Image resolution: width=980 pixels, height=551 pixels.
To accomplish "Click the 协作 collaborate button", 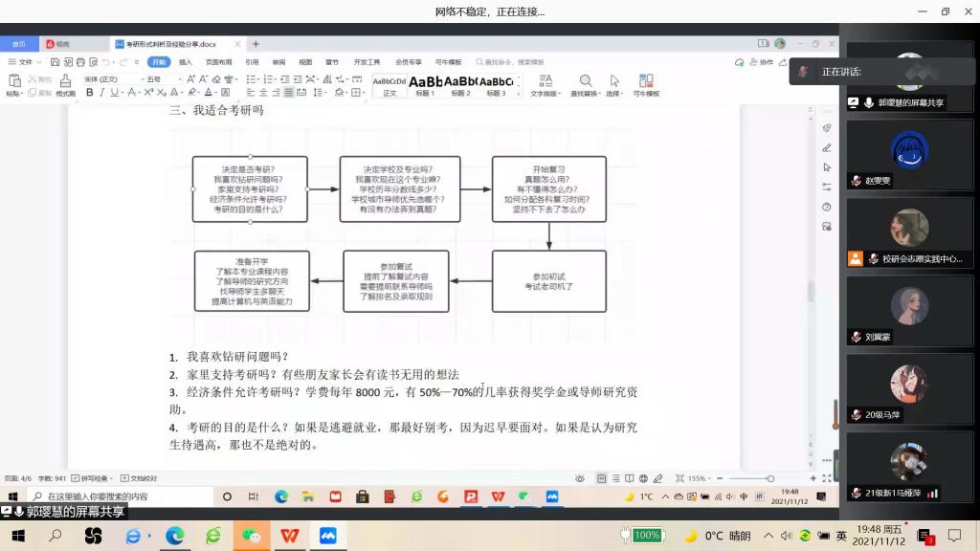I will (x=762, y=62).
